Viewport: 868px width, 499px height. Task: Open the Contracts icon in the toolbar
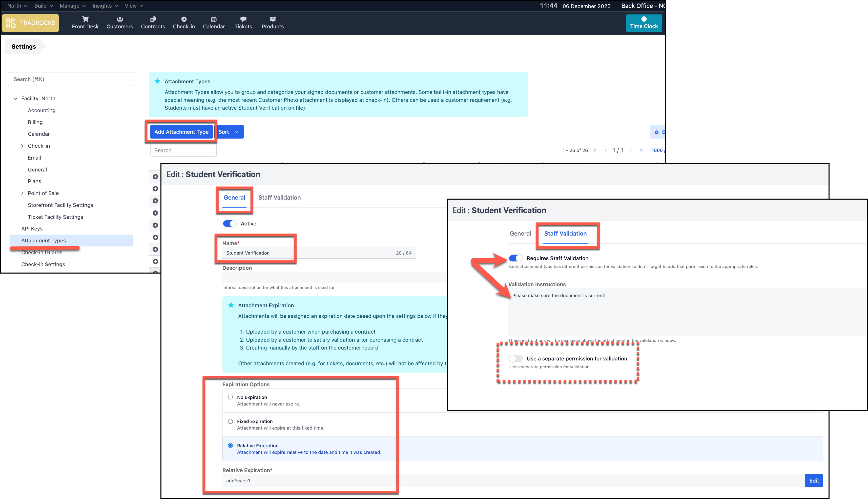[x=153, y=19]
